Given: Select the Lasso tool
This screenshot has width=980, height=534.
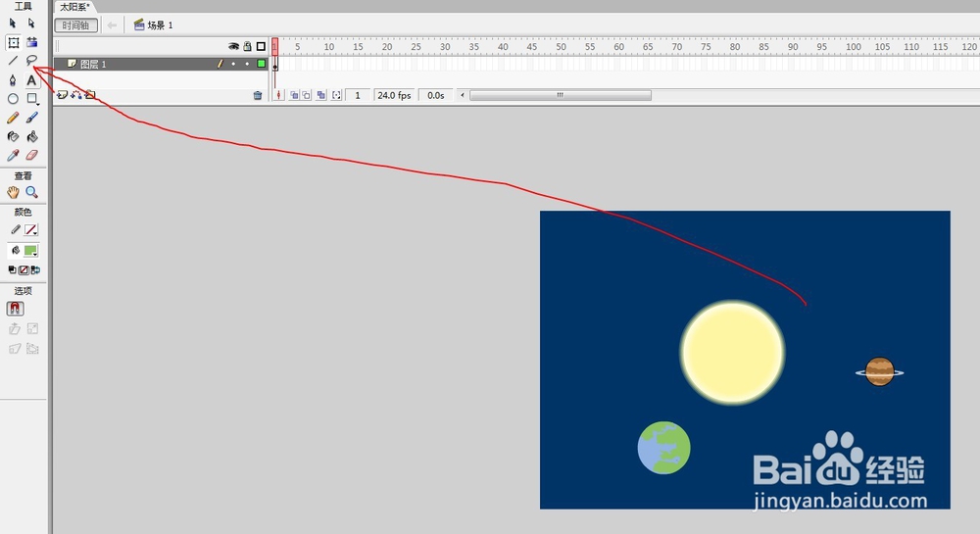Looking at the screenshot, I should pos(31,61).
